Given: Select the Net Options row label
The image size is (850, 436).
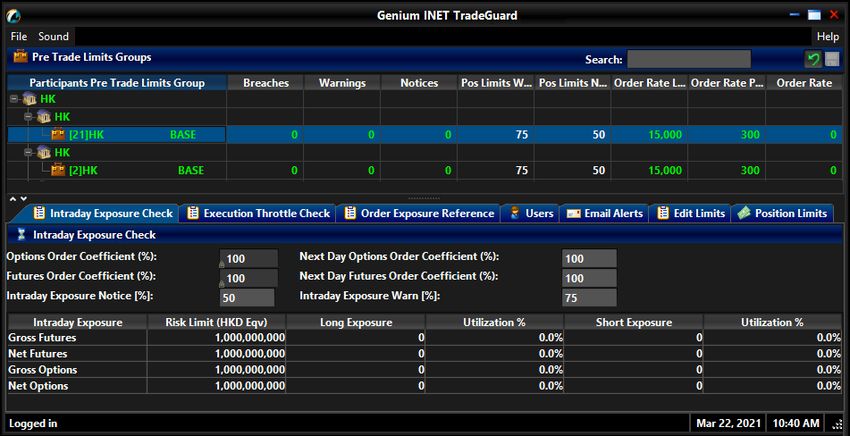Looking at the screenshot, I should [38, 386].
